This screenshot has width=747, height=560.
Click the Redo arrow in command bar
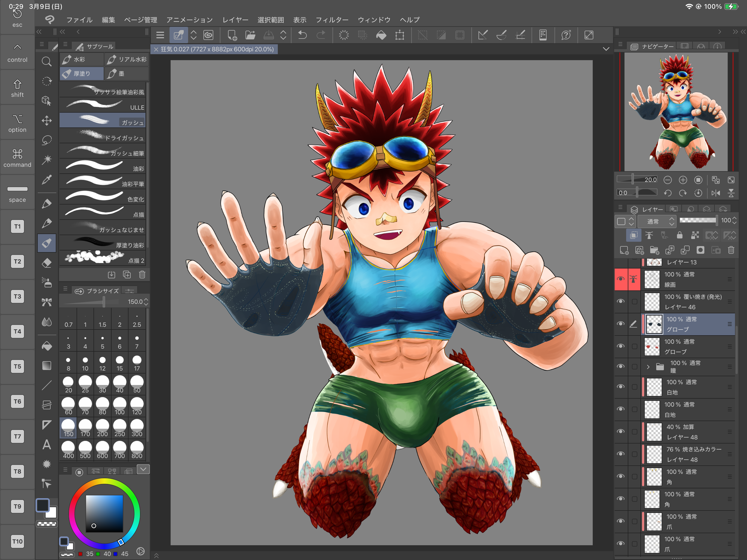[321, 35]
